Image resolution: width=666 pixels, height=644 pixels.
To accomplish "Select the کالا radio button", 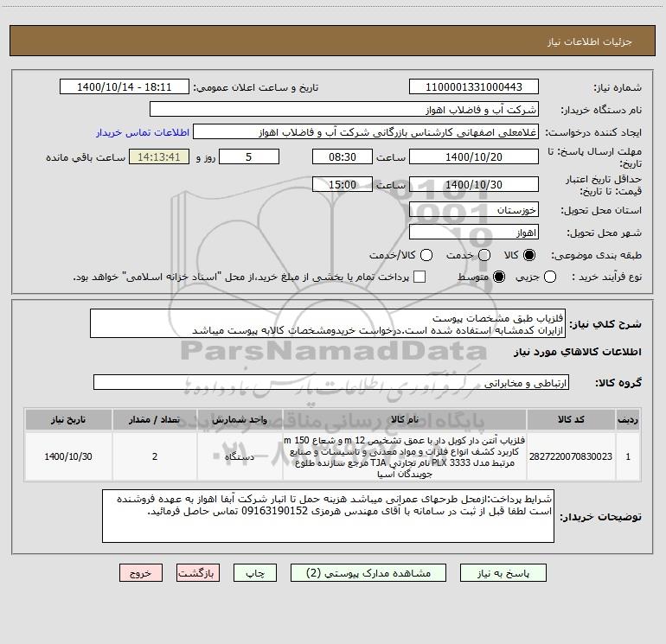I will 529,255.
